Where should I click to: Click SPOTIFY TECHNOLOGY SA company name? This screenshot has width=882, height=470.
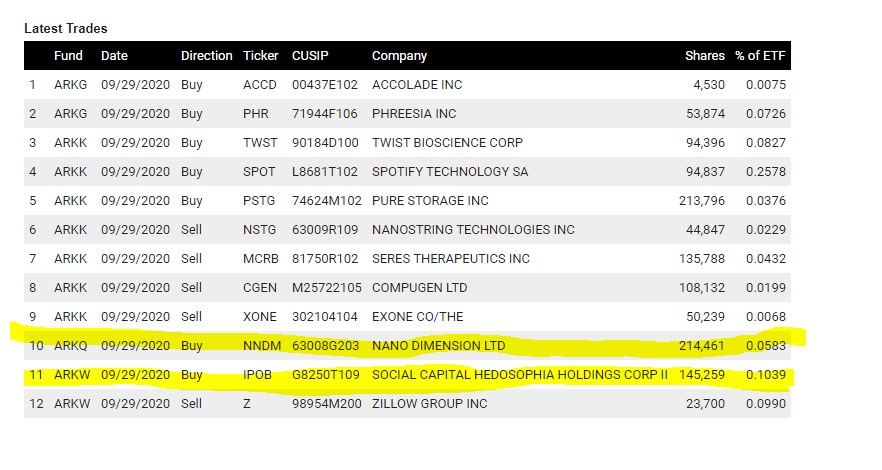point(450,171)
